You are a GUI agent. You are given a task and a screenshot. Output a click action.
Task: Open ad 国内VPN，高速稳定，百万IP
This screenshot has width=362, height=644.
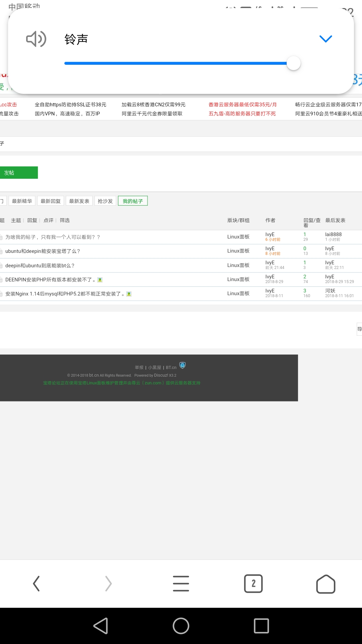67,114
